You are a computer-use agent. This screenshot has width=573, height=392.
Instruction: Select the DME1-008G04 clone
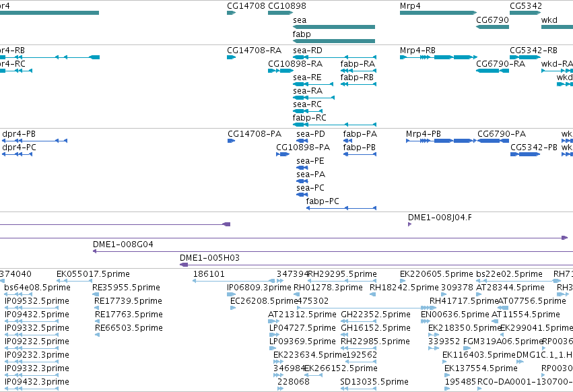point(333,251)
